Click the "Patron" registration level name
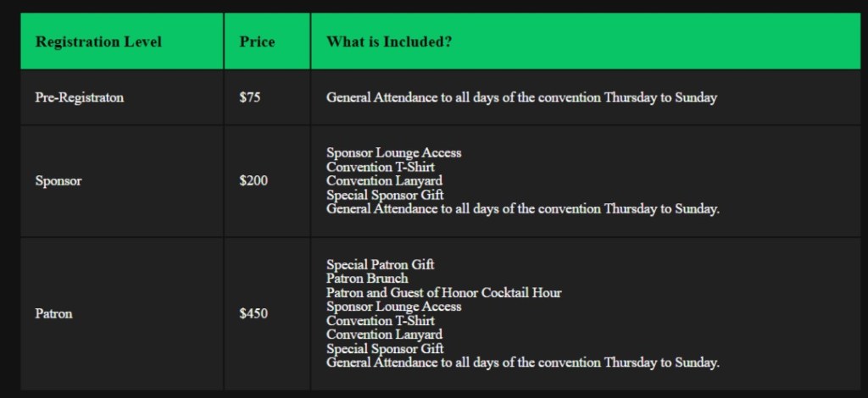The height and width of the screenshot is (398, 868). (54, 313)
